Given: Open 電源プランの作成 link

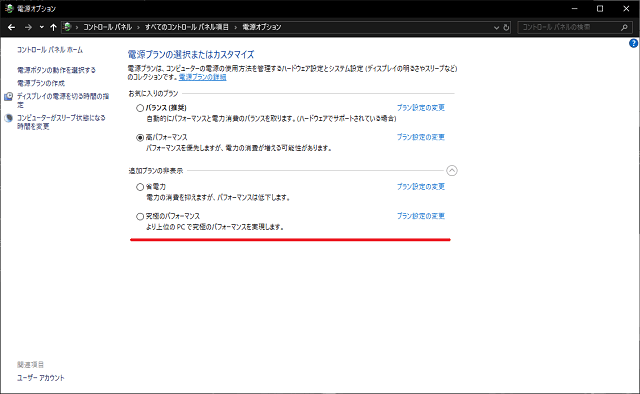Looking at the screenshot, I should click(41, 83).
